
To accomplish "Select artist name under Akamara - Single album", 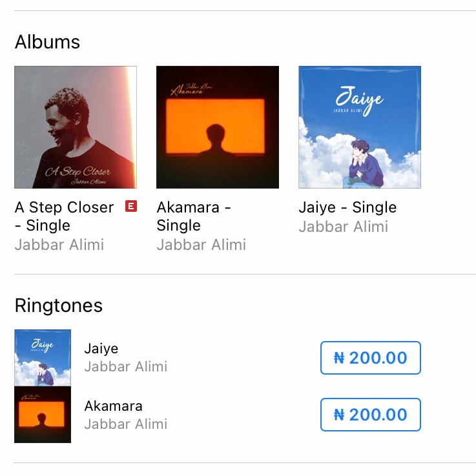I will pyautogui.click(x=202, y=245).
